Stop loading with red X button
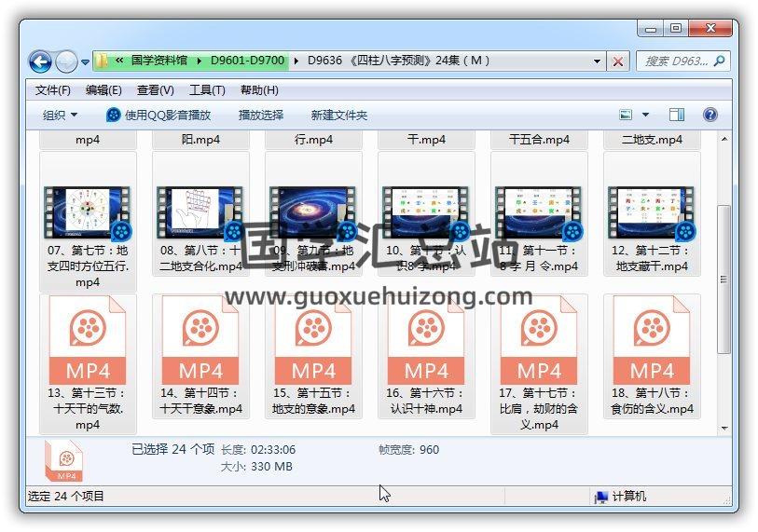The height and width of the screenshot is (532, 758). (618, 61)
